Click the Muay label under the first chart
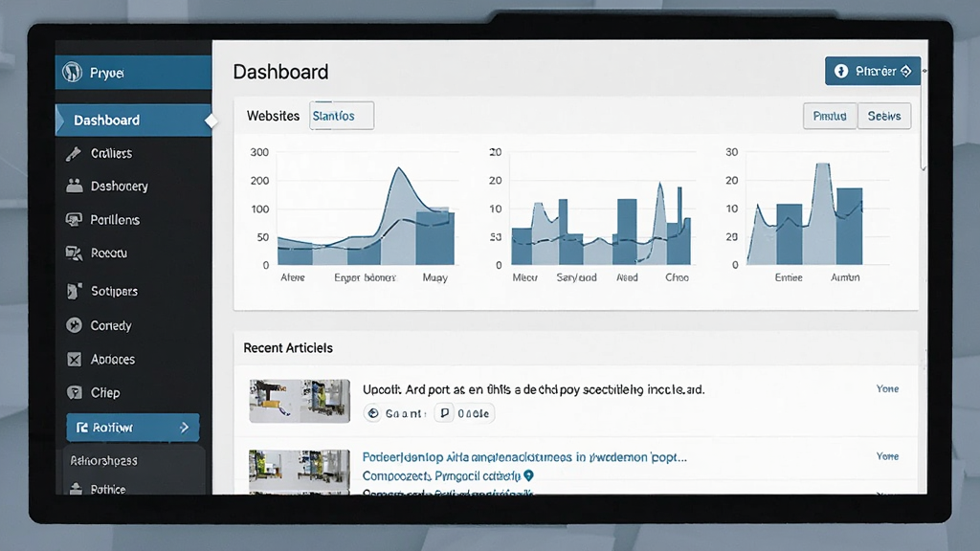This screenshot has height=551, width=980. (435, 277)
